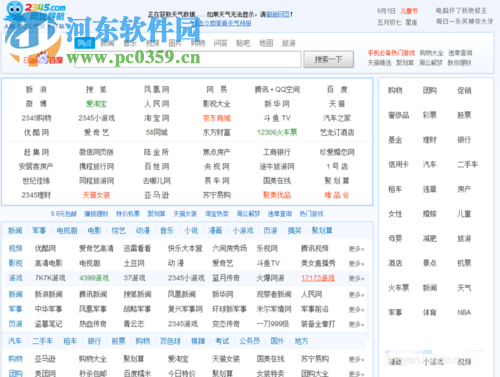The height and width of the screenshot is (377, 500).
Task: Select the 双色球 category tab
Action: point(170,341)
